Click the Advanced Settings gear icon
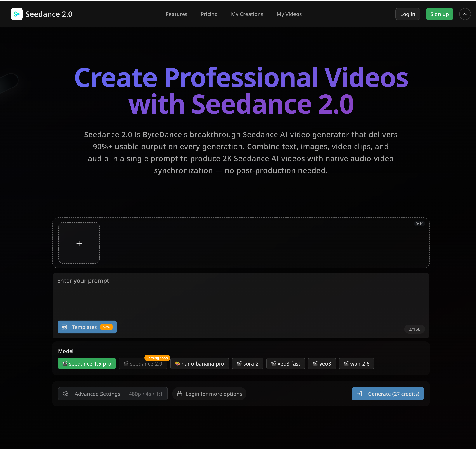The image size is (476, 449). pyautogui.click(x=66, y=394)
